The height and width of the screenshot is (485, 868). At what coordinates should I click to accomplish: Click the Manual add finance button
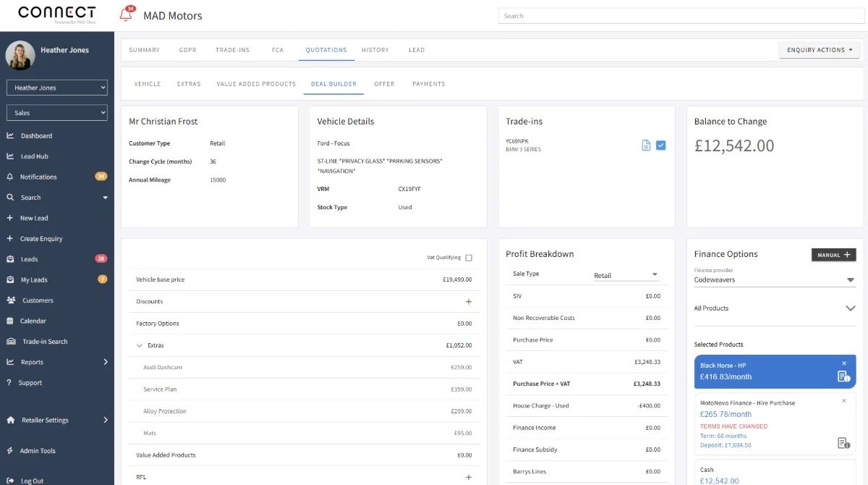pos(833,255)
